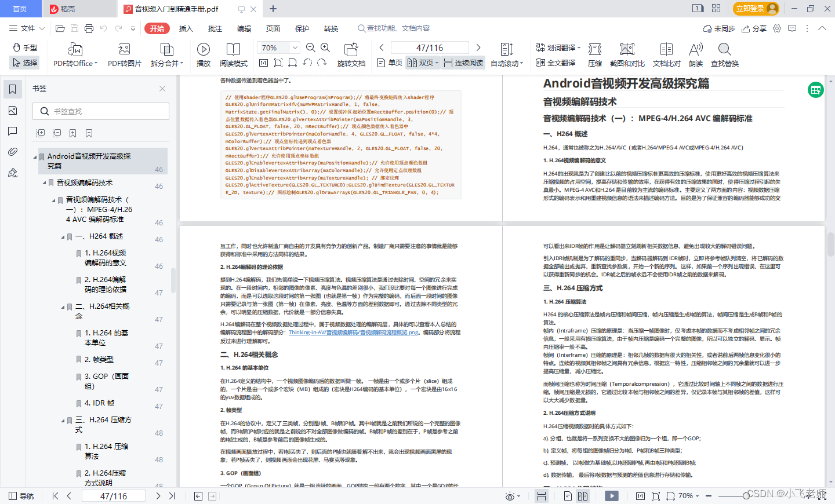
Task: Click the 立即登录 login button
Action: (756, 9)
